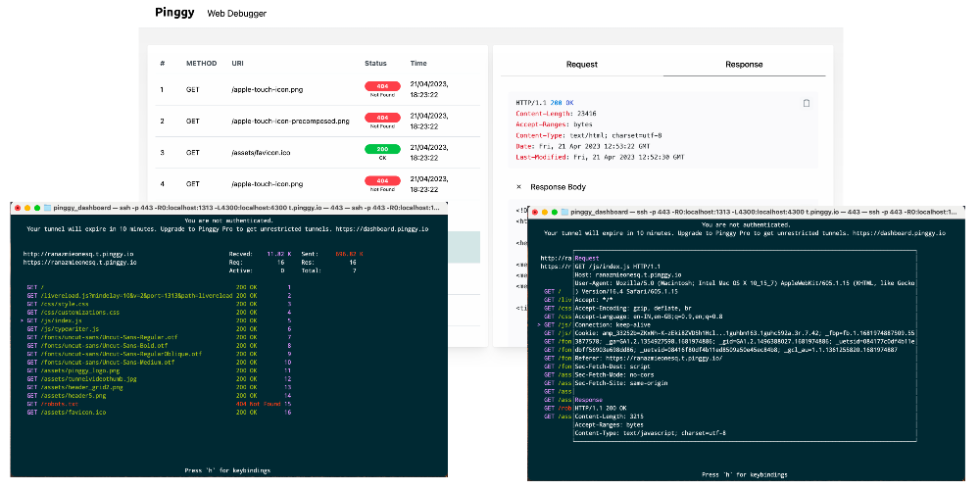Open the http://ranazmieonesq.t.pinggy.io URL in left terminal

click(78, 255)
